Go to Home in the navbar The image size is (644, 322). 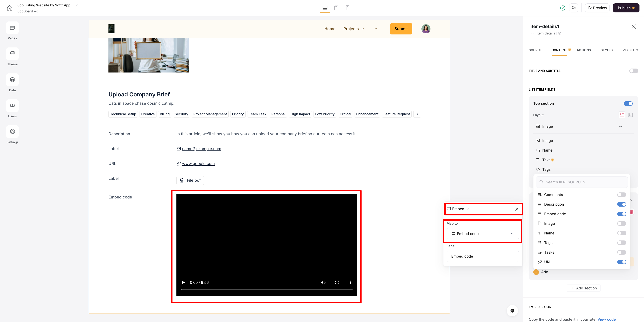[x=330, y=29]
